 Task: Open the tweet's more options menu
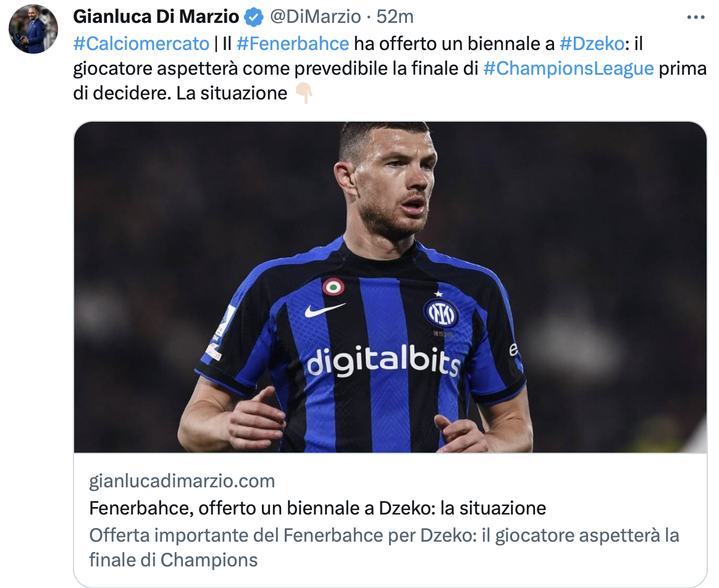click(x=696, y=17)
